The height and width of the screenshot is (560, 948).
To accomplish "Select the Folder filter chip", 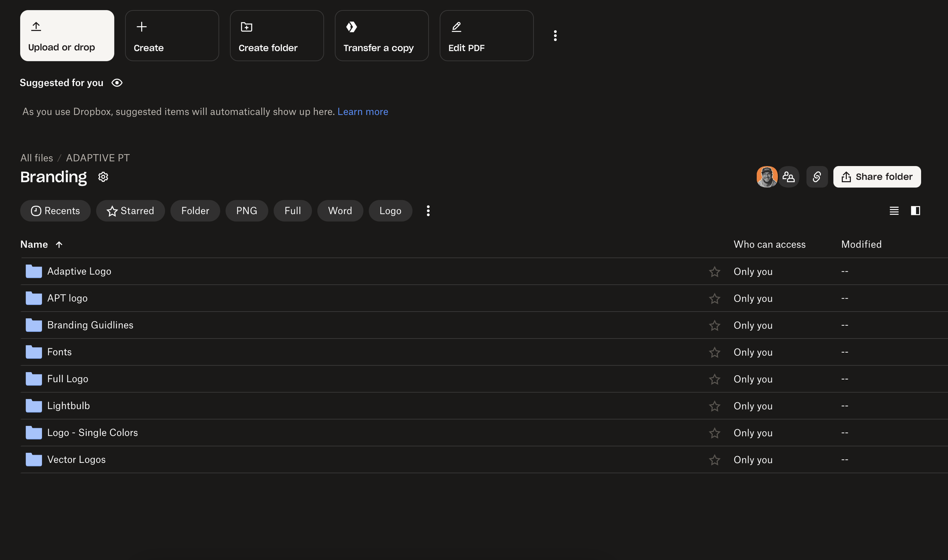I will coord(195,211).
